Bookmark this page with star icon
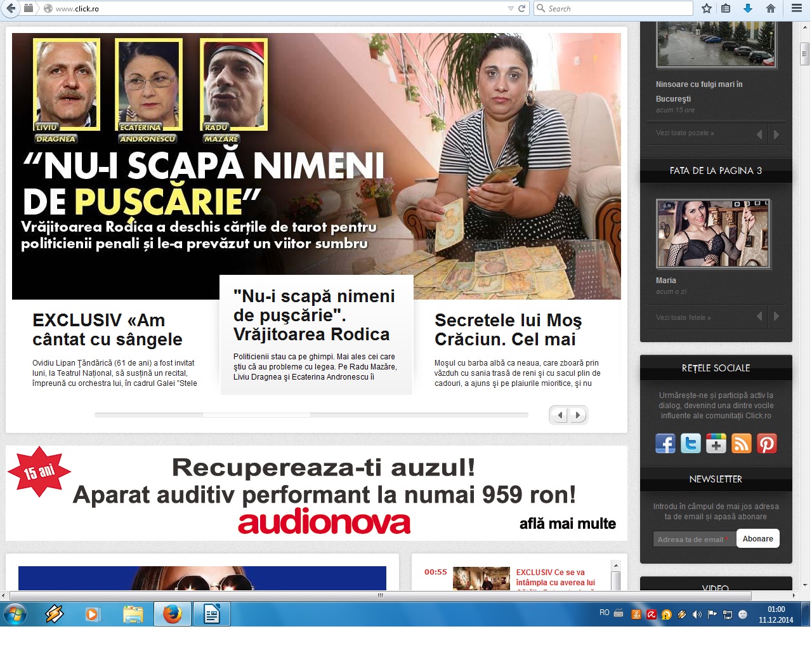The height and width of the screenshot is (650, 812). [707, 8]
